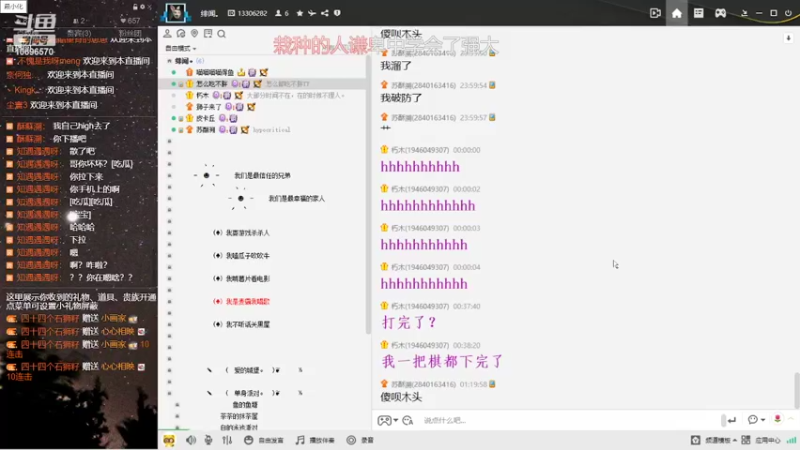Click the 录音 record button
This screenshot has height=450, width=800.
[x=360, y=440]
